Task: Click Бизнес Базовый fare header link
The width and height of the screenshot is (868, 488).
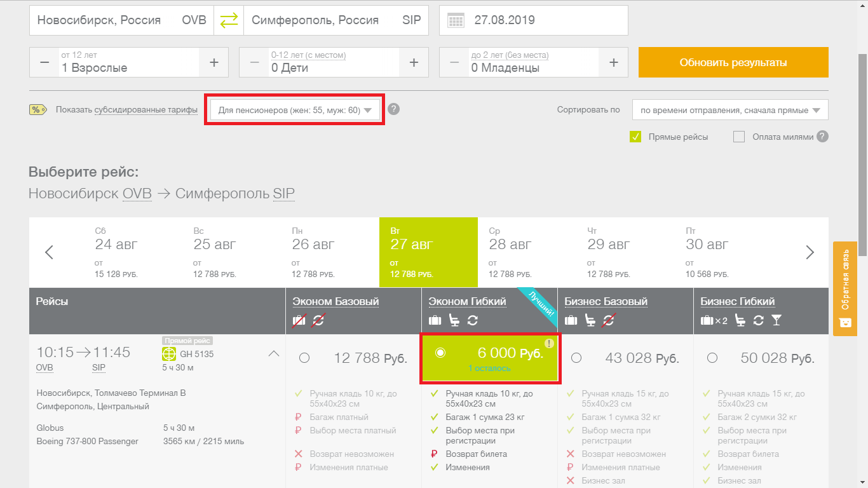Action: click(x=606, y=301)
